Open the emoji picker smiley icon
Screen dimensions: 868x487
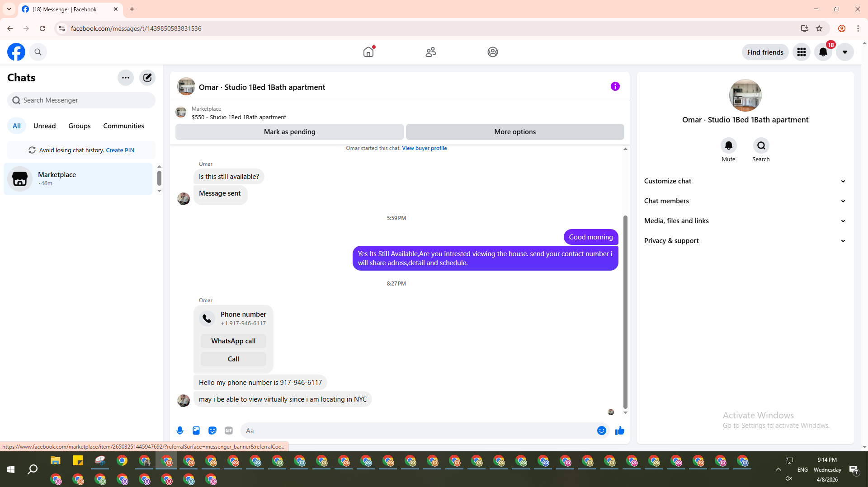pos(602,431)
